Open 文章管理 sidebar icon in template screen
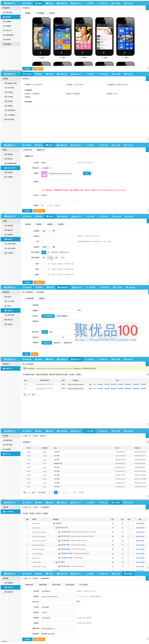 coord(4,26)
